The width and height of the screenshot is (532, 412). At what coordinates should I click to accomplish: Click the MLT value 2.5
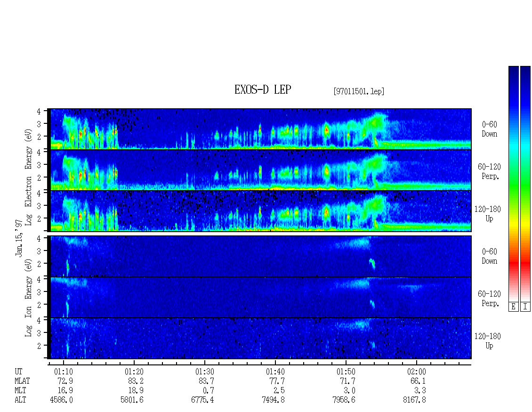pos(279,391)
